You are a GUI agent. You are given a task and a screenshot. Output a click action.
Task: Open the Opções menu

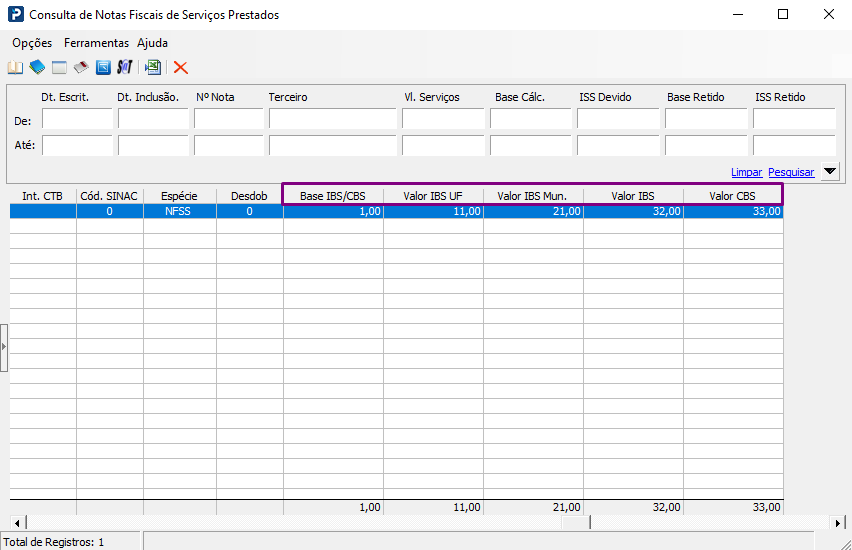(32, 43)
